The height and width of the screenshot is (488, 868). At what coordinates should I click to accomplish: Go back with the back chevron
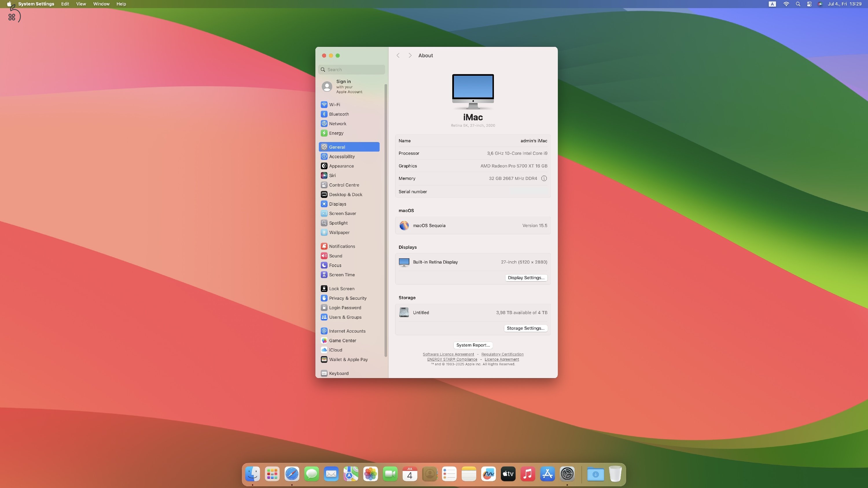[398, 56]
